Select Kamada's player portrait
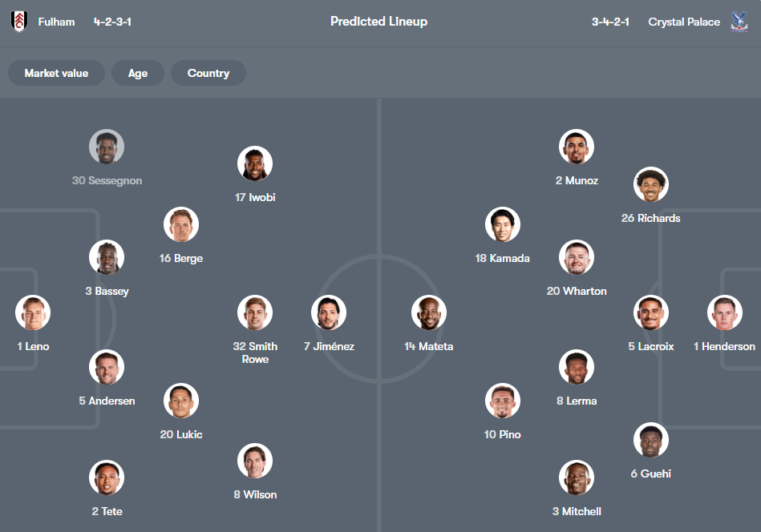Image resolution: width=761 pixels, height=532 pixels. click(x=503, y=224)
